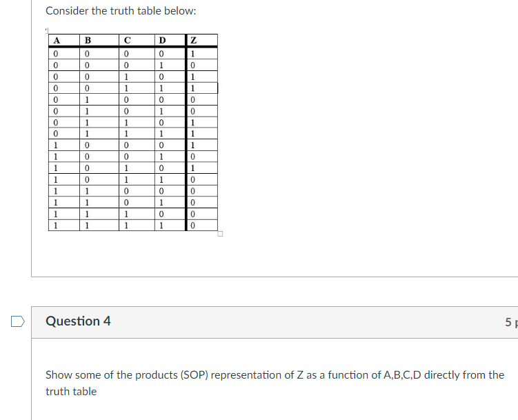Click the table move handle at top-left corner
This screenshot has width=518, height=420.
click(x=47, y=31)
